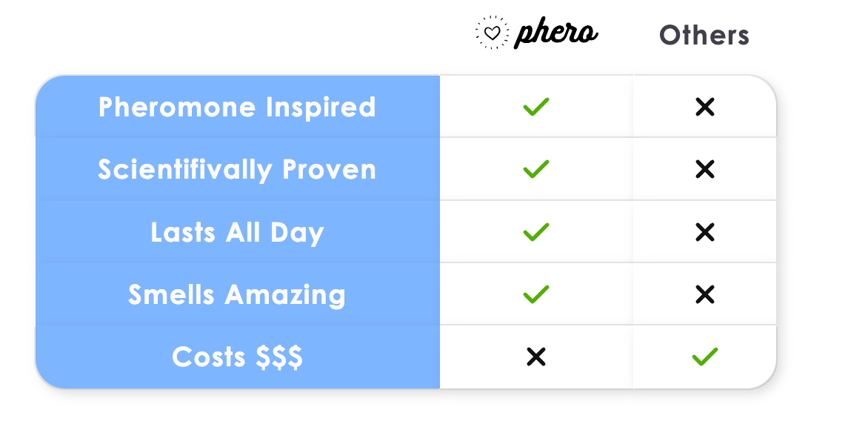This screenshot has height=433, width=868.
Task: Click black X for Scientifivally Proven under Others
Action: pyautogui.click(x=705, y=170)
